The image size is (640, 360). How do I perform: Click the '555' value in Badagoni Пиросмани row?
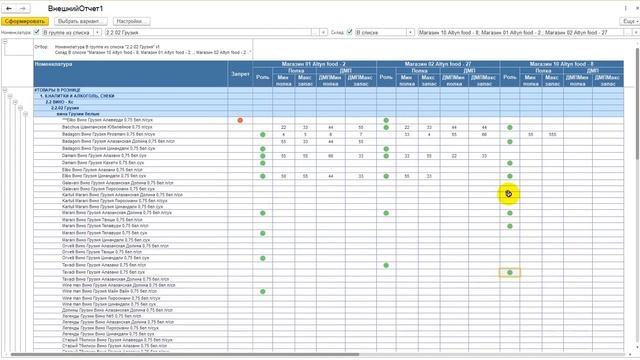[552, 134]
